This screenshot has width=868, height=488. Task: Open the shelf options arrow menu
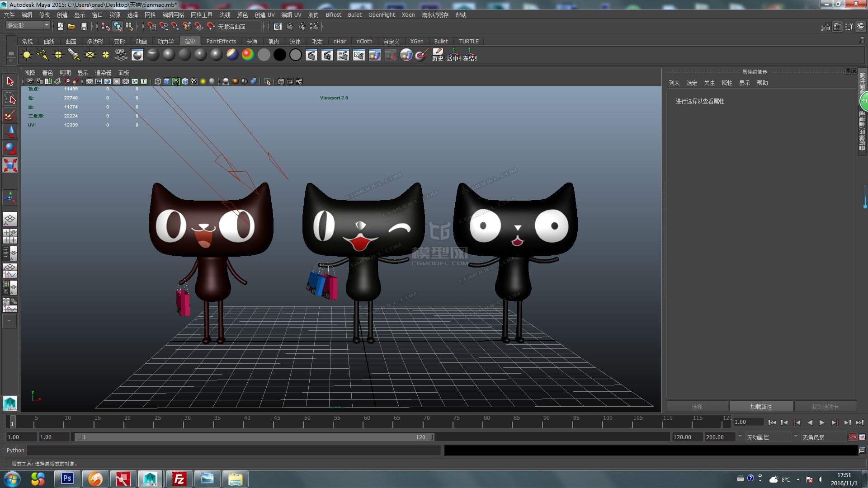click(11, 61)
